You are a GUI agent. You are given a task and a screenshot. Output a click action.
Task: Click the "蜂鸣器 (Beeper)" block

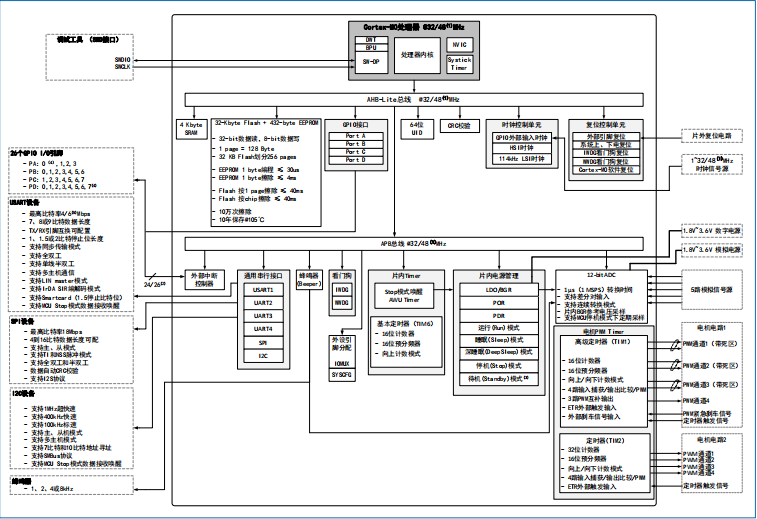click(309, 280)
